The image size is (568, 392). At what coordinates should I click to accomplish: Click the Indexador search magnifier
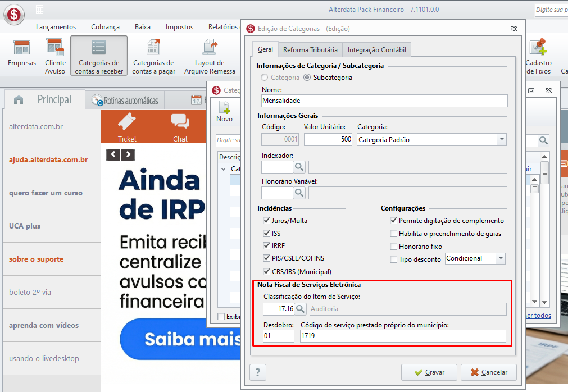pos(299,167)
